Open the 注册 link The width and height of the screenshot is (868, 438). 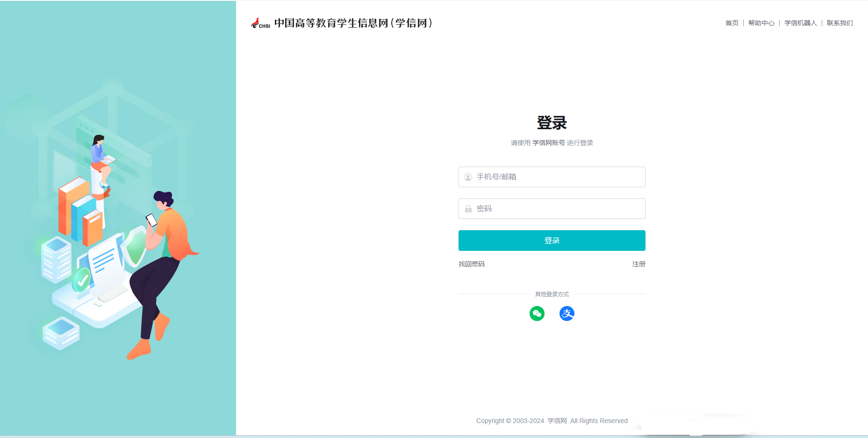click(638, 264)
